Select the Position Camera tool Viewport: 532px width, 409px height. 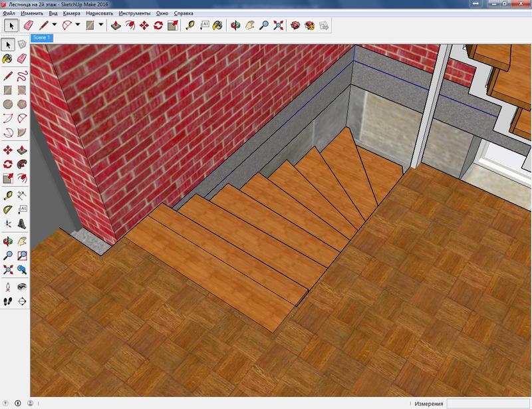tap(8, 287)
